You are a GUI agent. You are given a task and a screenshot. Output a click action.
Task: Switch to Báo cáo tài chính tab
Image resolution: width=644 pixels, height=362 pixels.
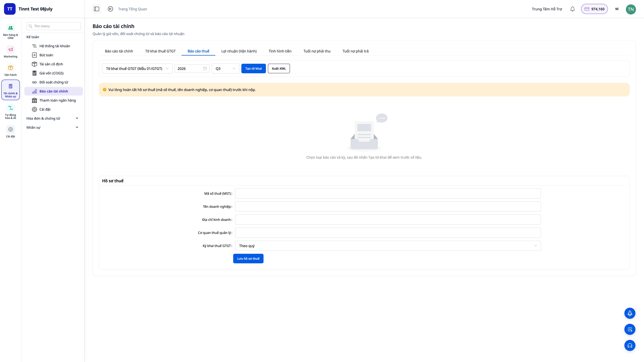tap(119, 51)
